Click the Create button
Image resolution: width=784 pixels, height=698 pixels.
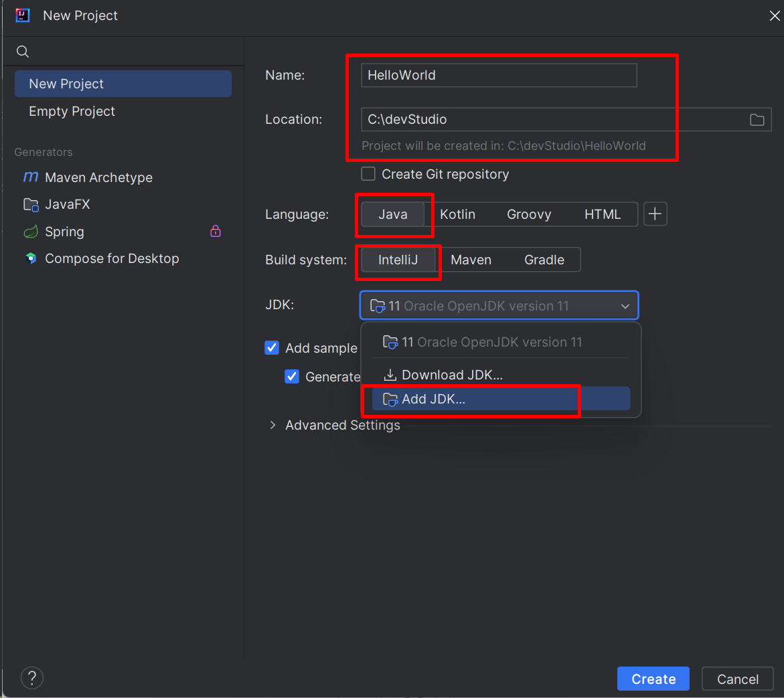click(653, 679)
